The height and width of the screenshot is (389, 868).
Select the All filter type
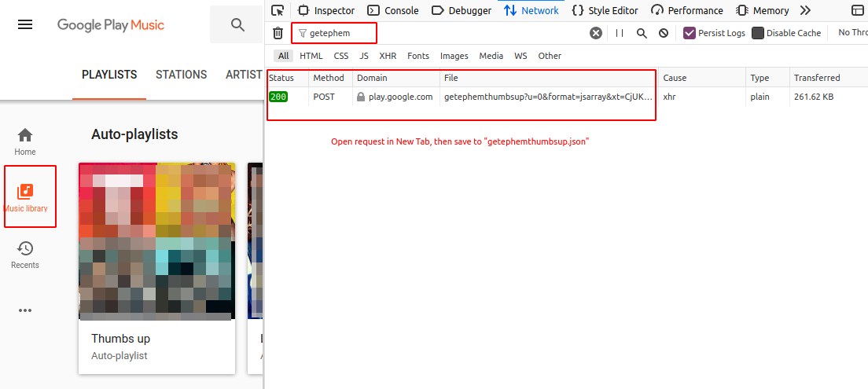(x=283, y=56)
